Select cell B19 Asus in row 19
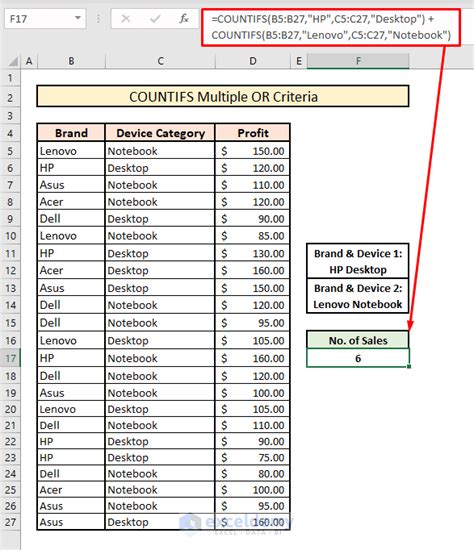 point(71,393)
